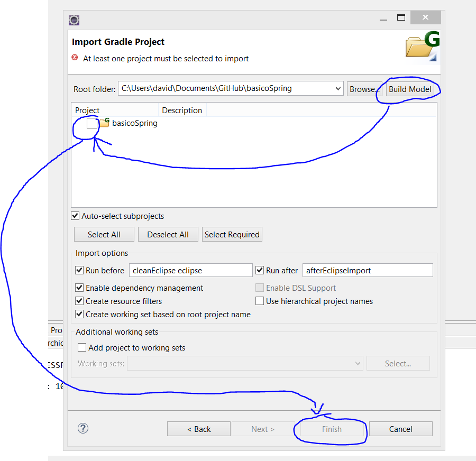Viewport: 476px width, 461px height.
Task: Click the Gradle import wizard folder banner icon
Action: point(423,46)
